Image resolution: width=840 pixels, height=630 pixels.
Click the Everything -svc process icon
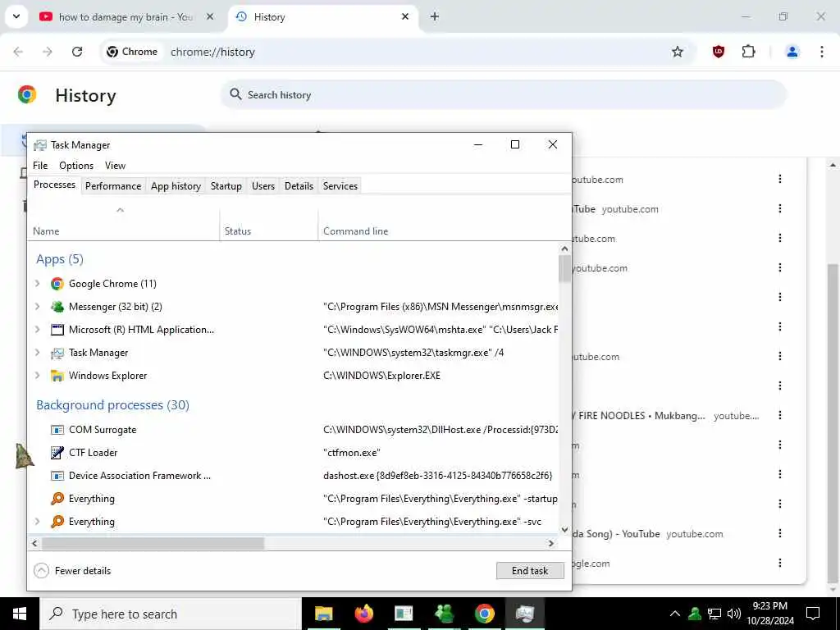(57, 522)
